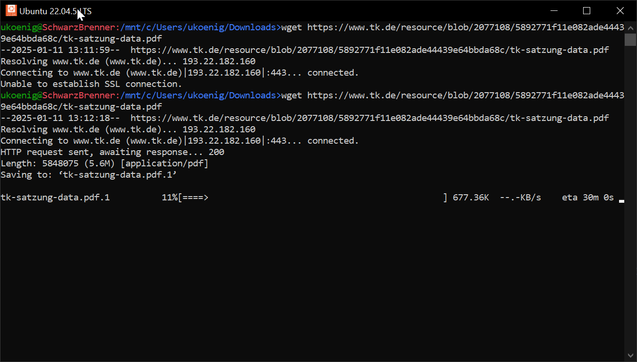
Task: Click the 'Length: 5848075 (5.6M)' line
Action: (104, 163)
